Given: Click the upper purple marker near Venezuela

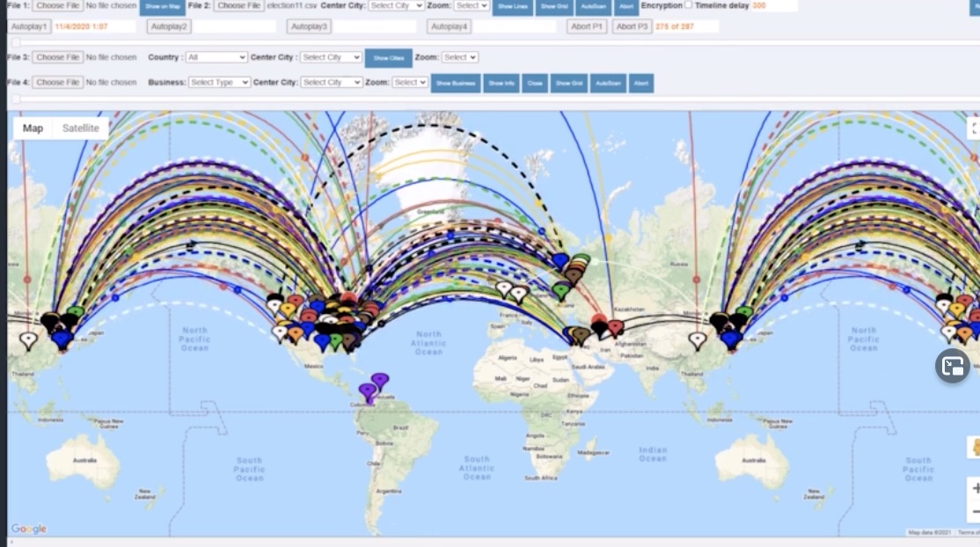Looking at the screenshot, I should click(x=380, y=379).
